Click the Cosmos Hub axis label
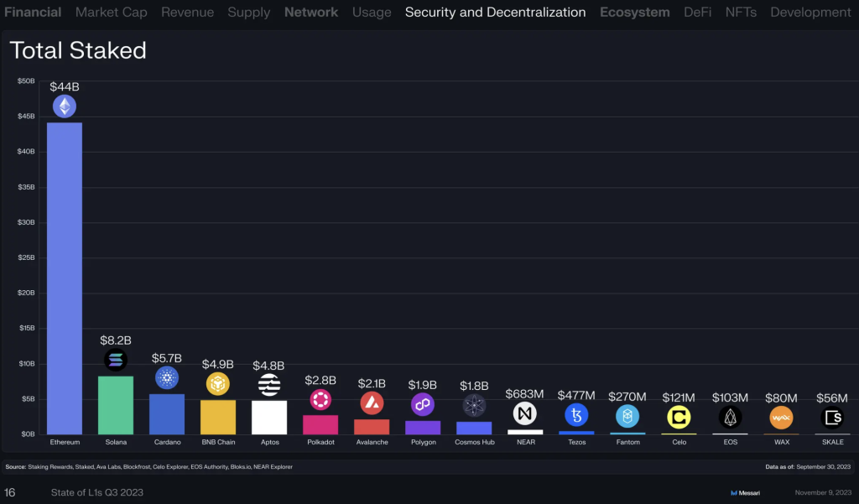Viewport: 859px width, 504px height. click(x=475, y=442)
